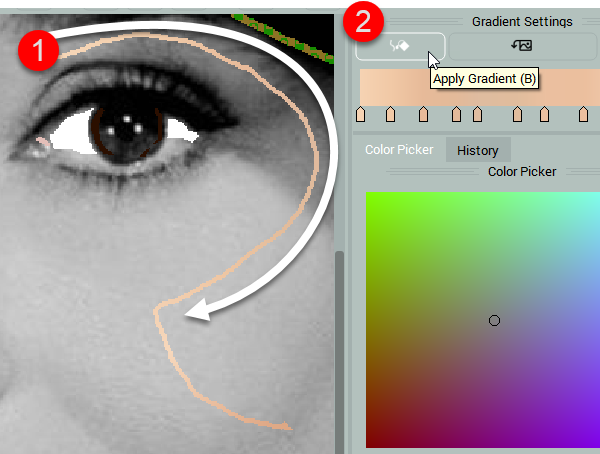Click the pick-gradient-from-image icon button
This screenshot has height=454, width=600.
point(522,46)
